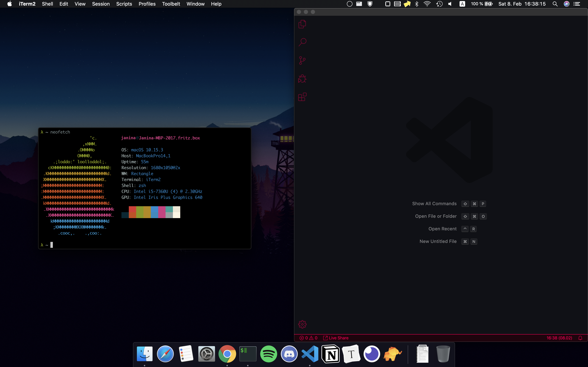Open Spotify from the Dock
Screen dimensions: 588x367
(268, 354)
